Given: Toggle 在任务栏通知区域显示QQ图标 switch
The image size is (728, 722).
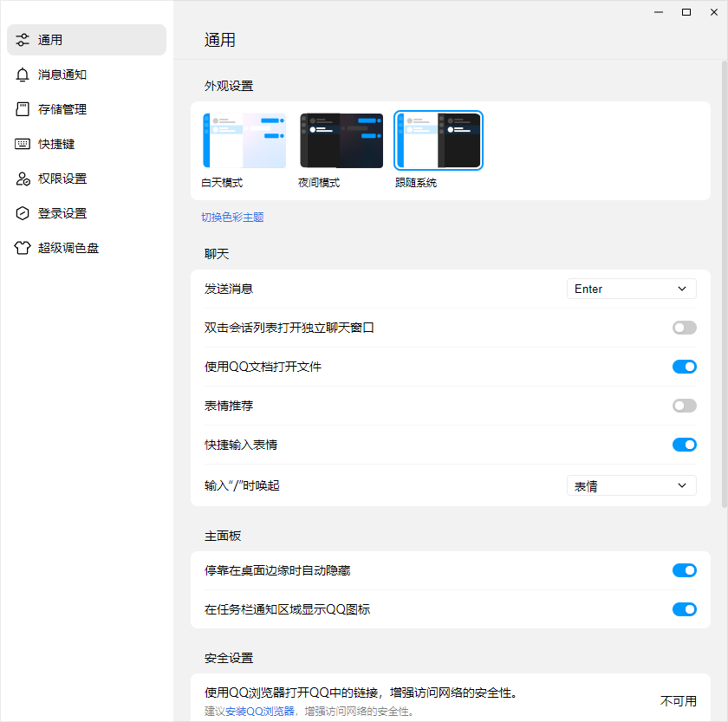Looking at the screenshot, I should coord(685,609).
